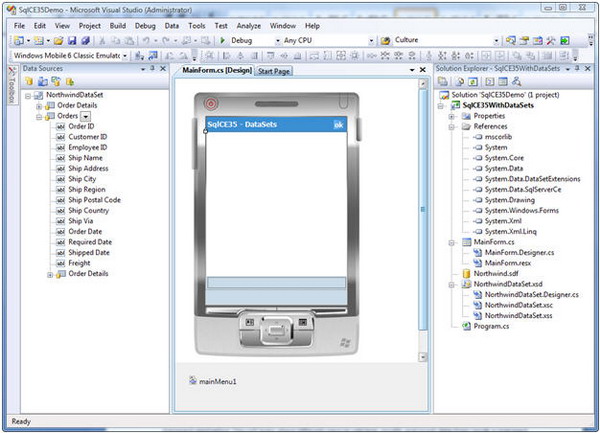Click the designer scrollbar down arrow
The height and width of the screenshot is (433, 600).
[x=422, y=357]
